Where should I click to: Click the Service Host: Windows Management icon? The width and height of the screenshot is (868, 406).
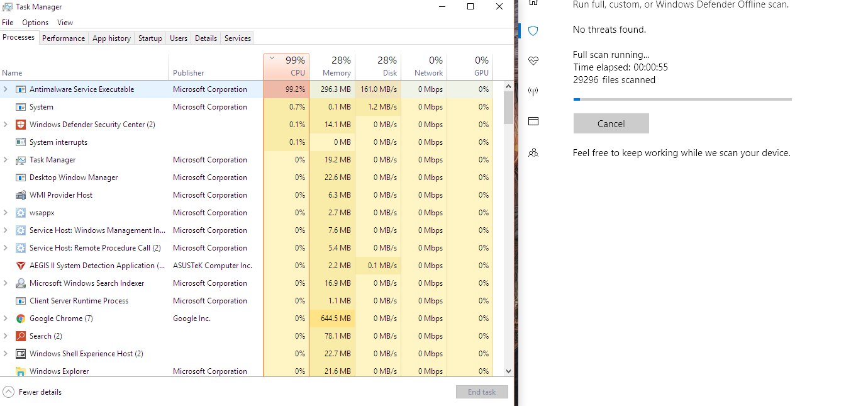click(x=20, y=230)
